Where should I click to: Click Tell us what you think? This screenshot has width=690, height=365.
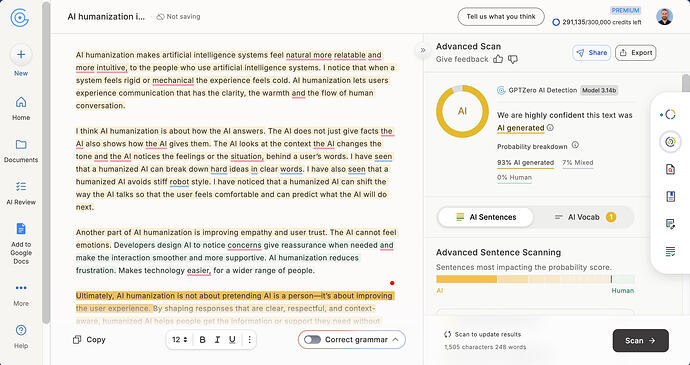(501, 17)
